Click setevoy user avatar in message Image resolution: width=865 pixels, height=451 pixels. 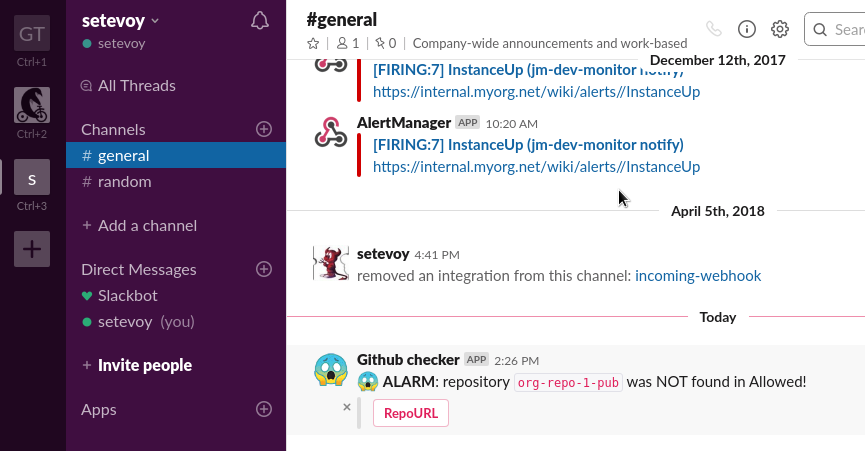[331, 263]
